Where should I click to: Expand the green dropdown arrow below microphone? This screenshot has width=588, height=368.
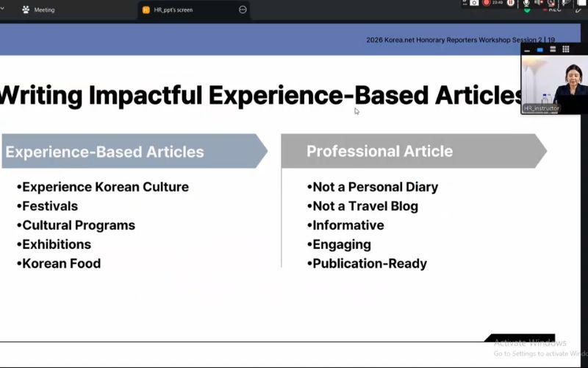pyautogui.click(x=527, y=10)
